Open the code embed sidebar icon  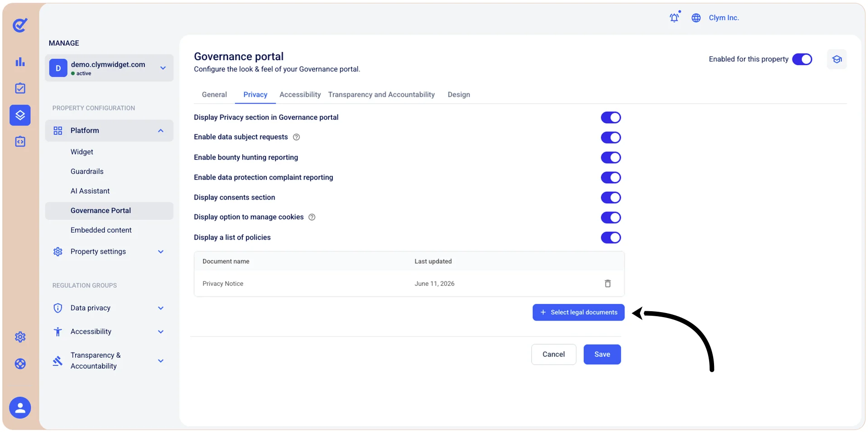click(20, 142)
